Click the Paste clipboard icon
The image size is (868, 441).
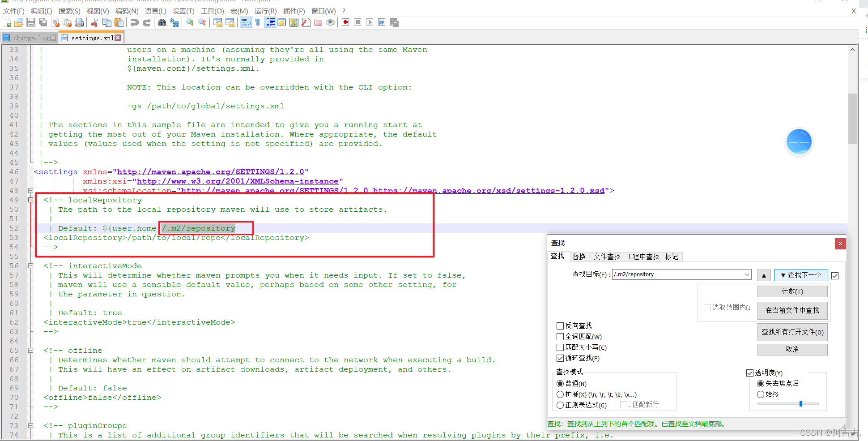(119, 22)
